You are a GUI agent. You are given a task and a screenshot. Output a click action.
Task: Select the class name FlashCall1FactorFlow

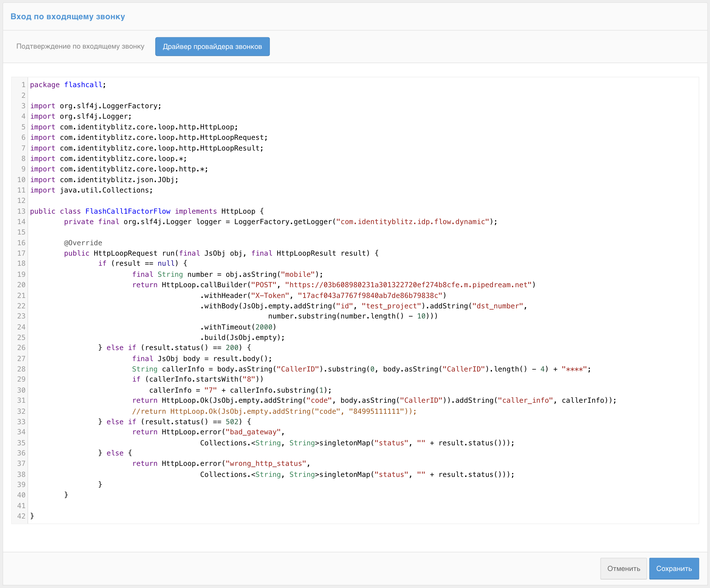pos(127,211)
